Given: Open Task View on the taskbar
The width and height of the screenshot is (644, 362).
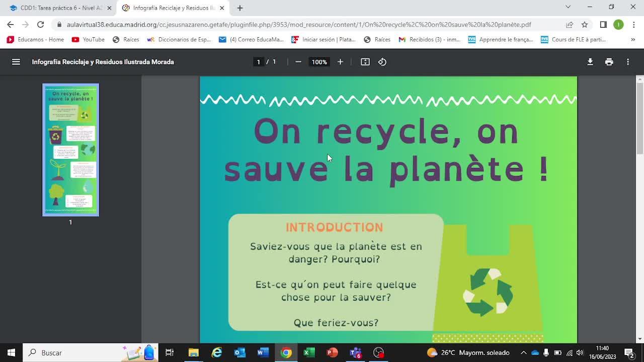Looking at the screenshot, I should [x=170, y=352].
